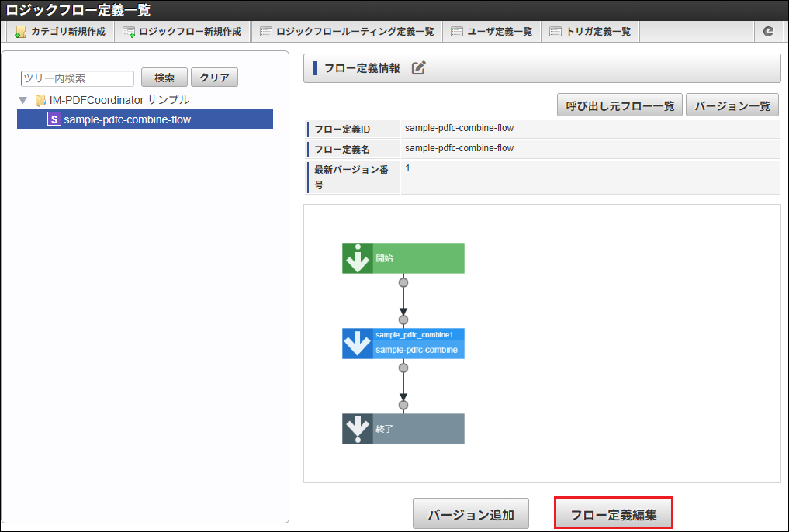Click the refresh icon in toolbar
The height and width of the screenshot is (532, 789).
click(x=768, y=32)
